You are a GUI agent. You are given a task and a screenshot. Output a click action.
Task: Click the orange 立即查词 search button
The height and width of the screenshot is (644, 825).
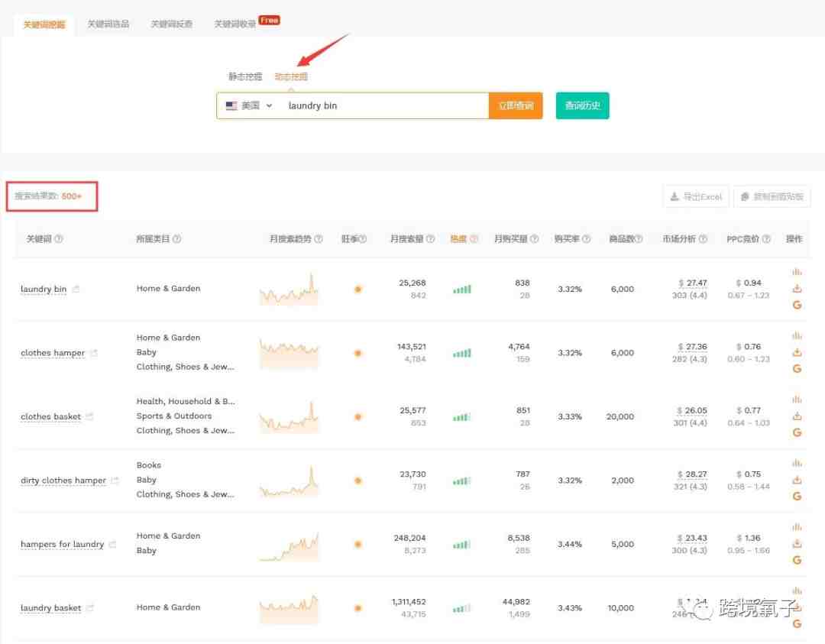[x=516, y=106]
